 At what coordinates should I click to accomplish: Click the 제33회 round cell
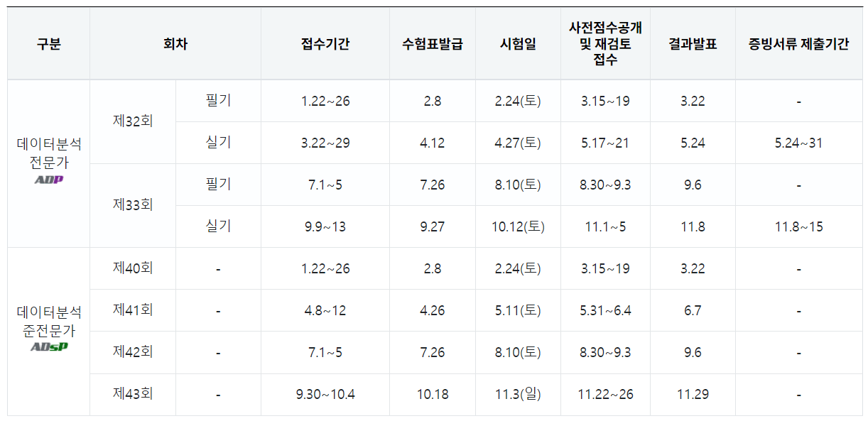coord(133,205)
